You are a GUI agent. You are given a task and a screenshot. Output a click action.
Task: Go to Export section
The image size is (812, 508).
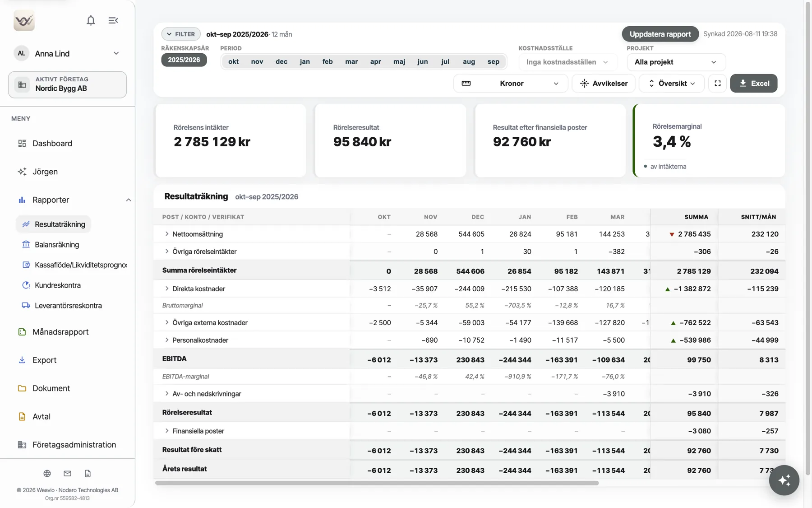click(44, 360)
